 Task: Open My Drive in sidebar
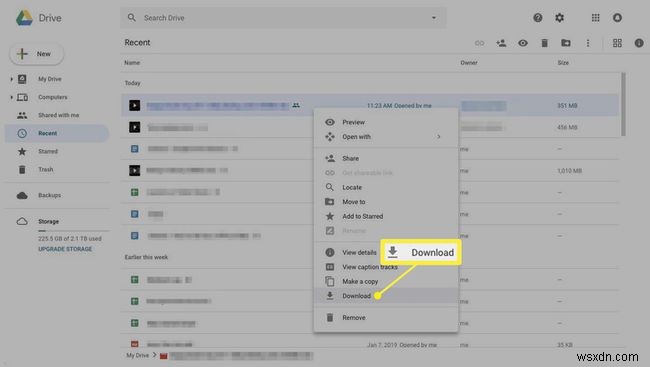point(49,79)
